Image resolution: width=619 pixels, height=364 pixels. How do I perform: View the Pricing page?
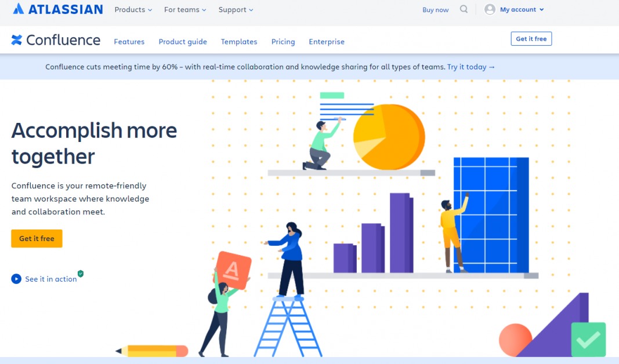(283, 41)
